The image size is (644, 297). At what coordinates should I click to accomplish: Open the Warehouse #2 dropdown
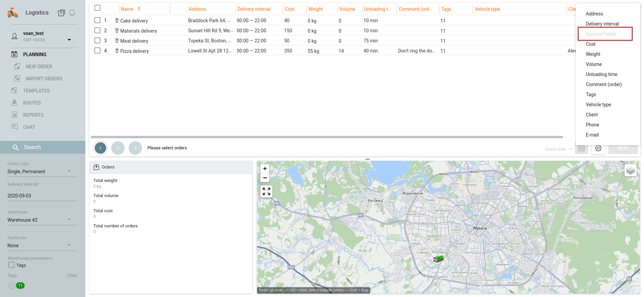[x=69, y=220]
